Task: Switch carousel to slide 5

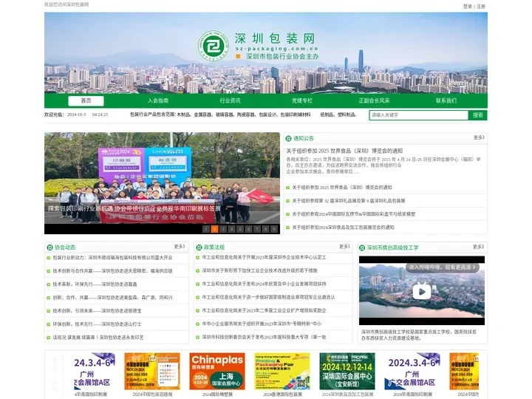Action: coord(240,229)
